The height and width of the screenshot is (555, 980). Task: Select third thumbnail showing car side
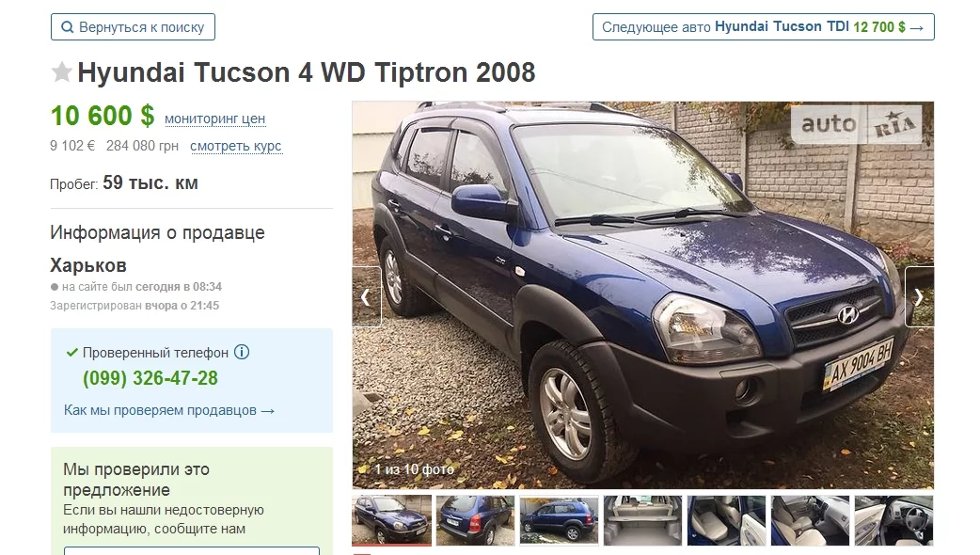click(x=559, y=520)
